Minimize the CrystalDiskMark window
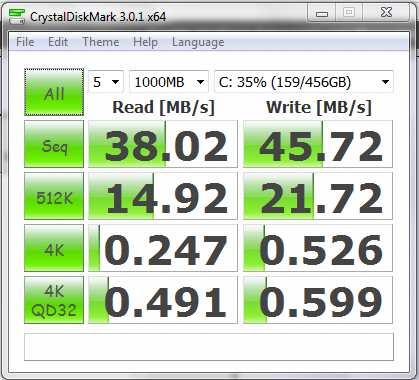The height and width of the screenshot is (380, 419). (322, 13)
